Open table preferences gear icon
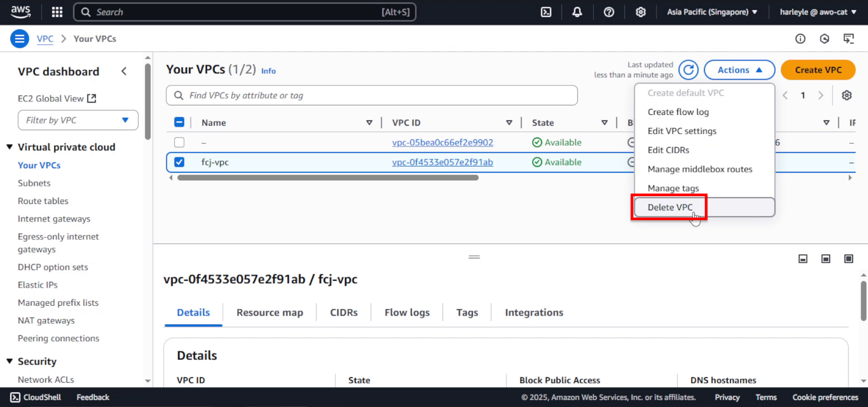The width and height of the screenshot is (868, 407). click(x=847, y=95)
